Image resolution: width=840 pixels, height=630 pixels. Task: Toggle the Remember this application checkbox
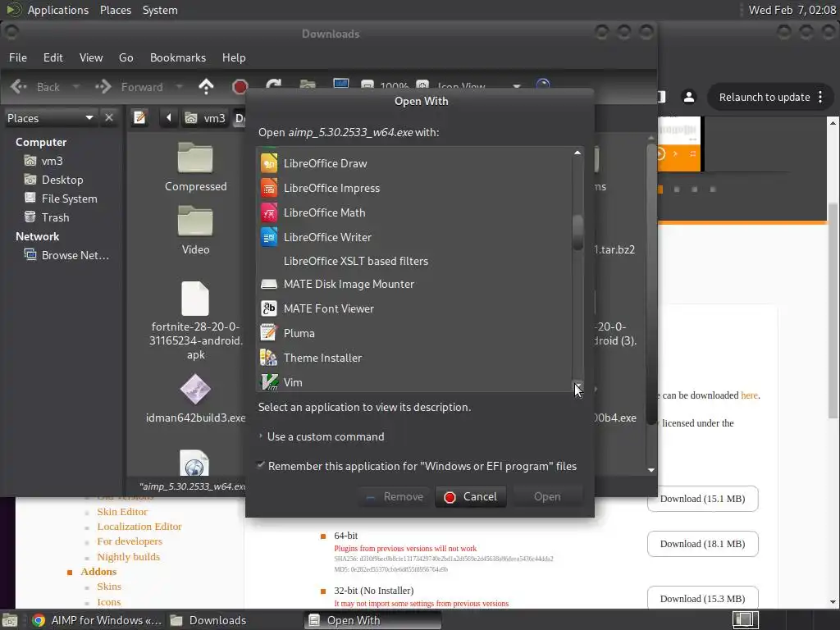pos(261,465)
